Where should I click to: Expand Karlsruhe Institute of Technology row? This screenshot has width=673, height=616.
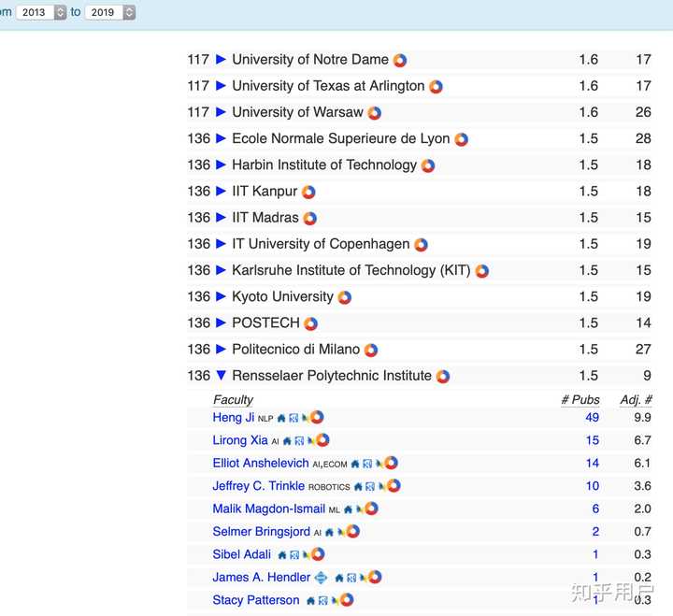(x=221, y=269)
